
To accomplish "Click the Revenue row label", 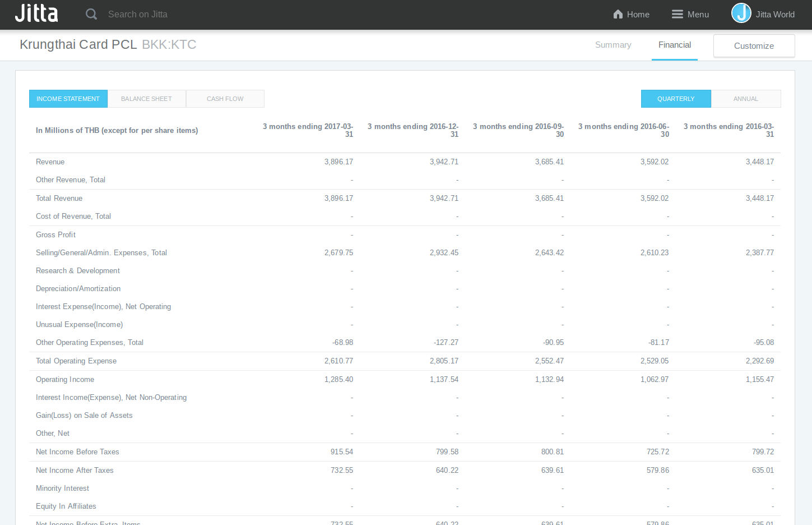I will pos(50,162).
